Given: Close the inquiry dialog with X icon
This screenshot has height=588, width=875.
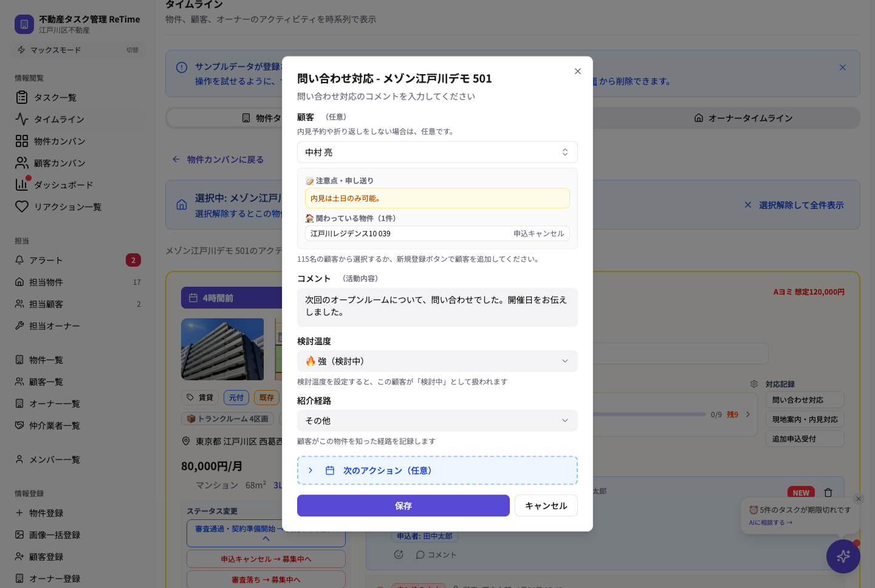Looking at the screenshot, I should click(577, 71).
